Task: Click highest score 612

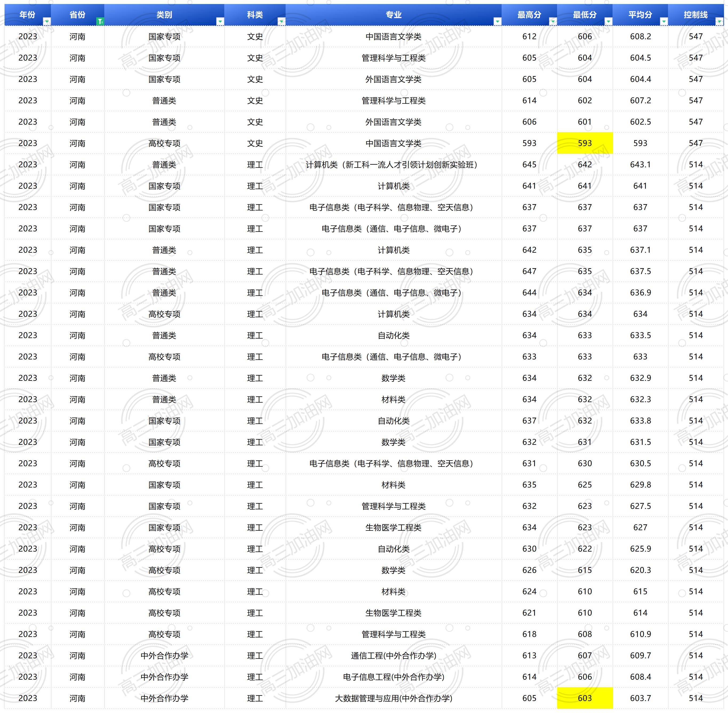Action: pos(529,36)
